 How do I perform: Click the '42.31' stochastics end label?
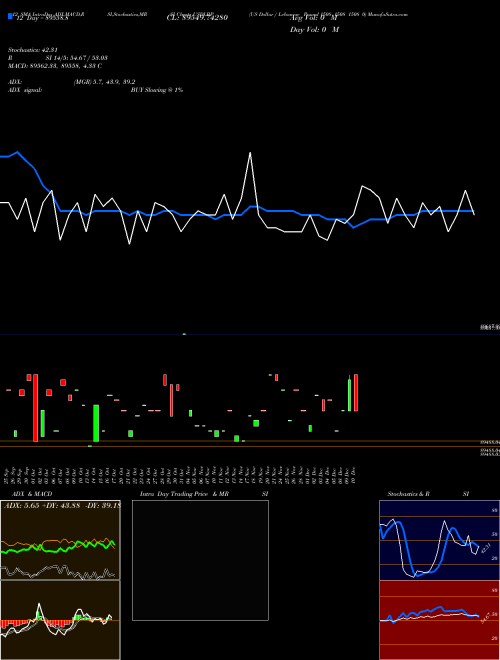[x=486, y=547]
